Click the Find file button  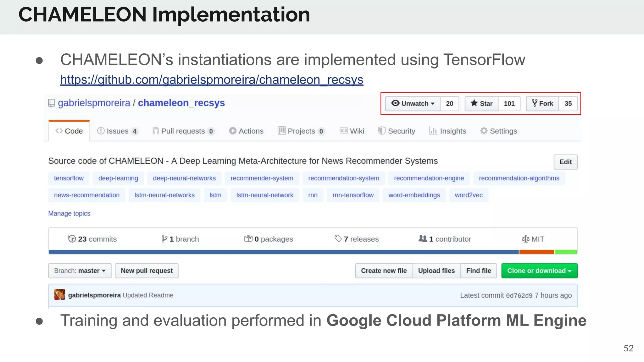[x=479, y=271]
